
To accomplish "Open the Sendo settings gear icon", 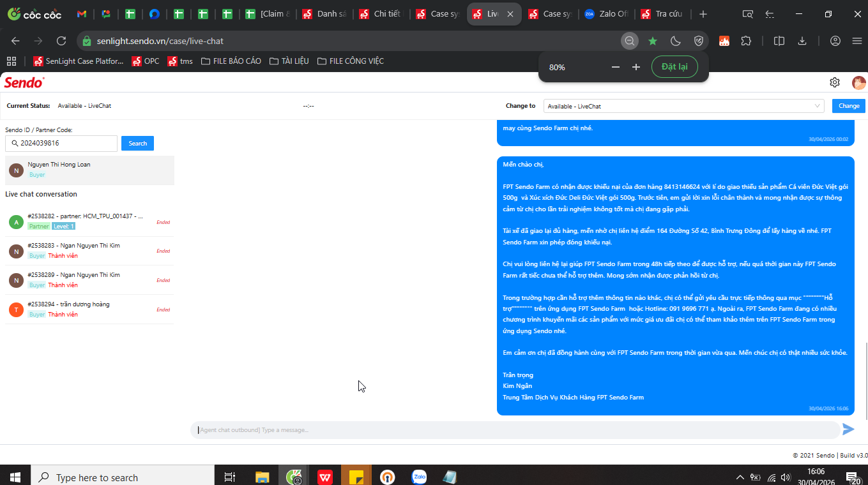I will pos(835,82).
